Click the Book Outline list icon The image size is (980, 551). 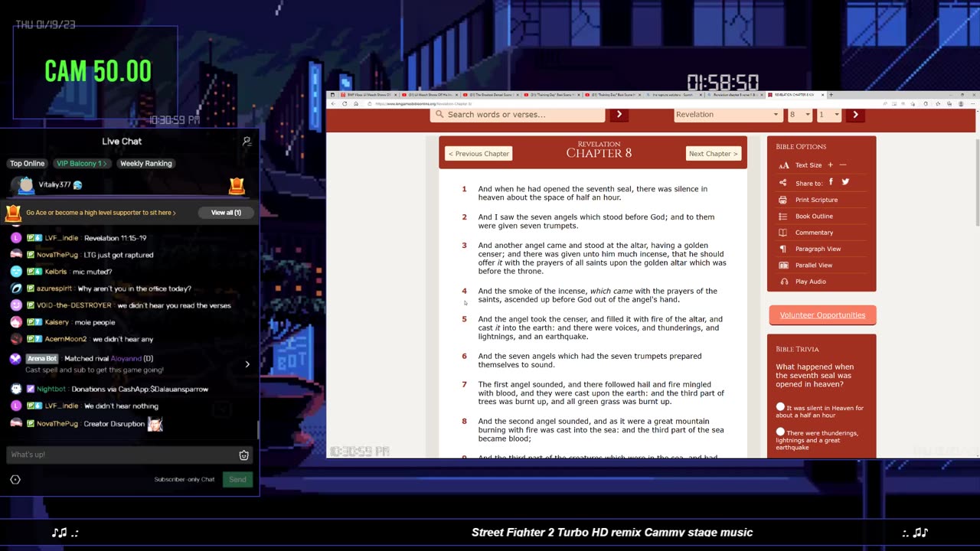[782, 217]
